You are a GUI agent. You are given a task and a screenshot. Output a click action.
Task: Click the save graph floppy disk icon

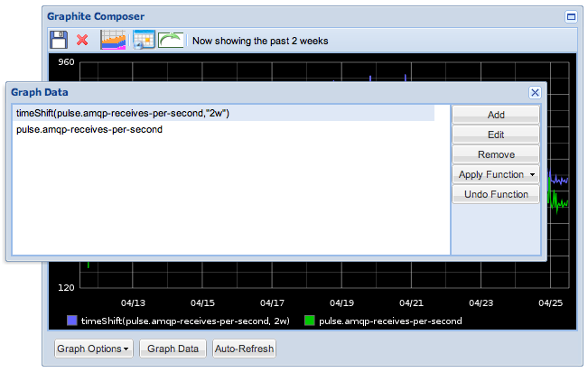[x=59, y=40]
